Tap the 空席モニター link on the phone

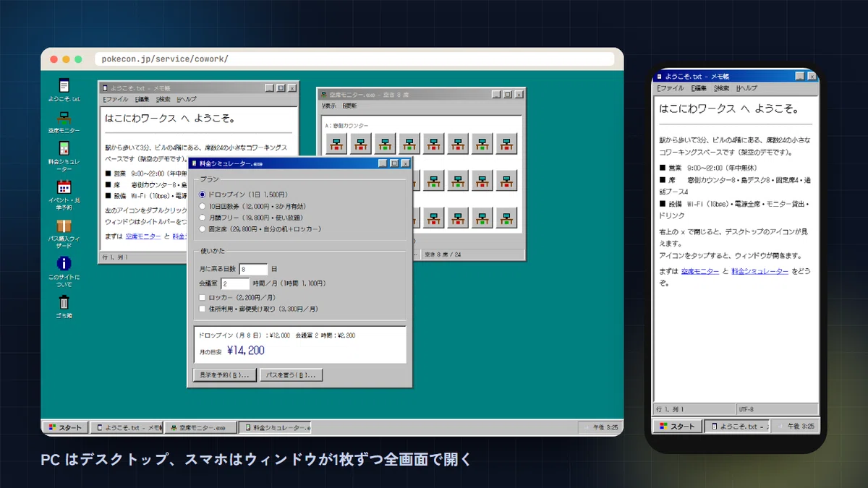[700, 271]
